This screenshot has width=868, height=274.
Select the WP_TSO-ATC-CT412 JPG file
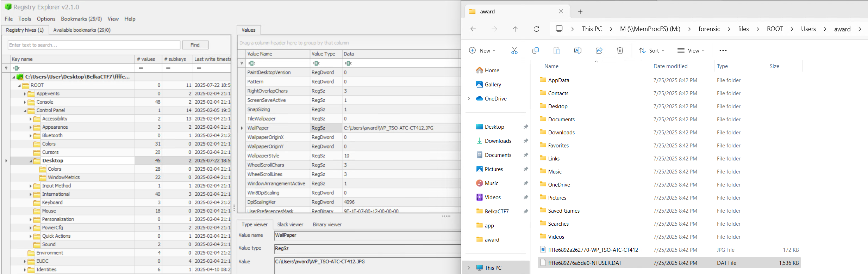pos(593,250)
